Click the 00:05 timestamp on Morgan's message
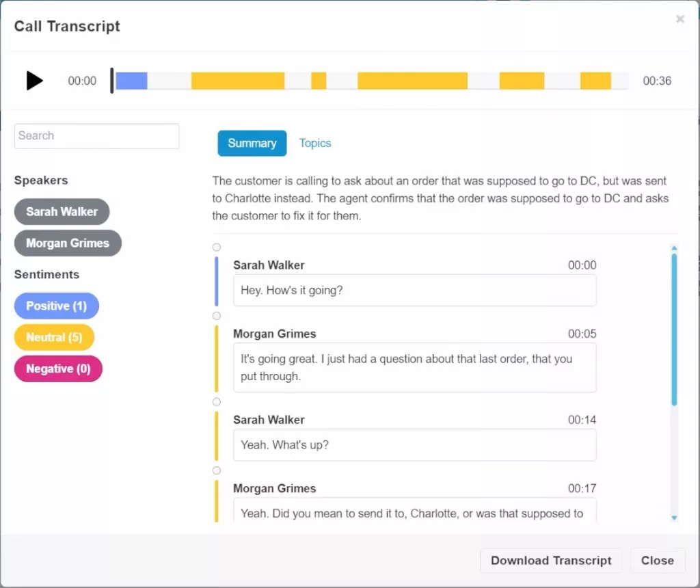This screenshot has height=588, width=700. [582, 334]
